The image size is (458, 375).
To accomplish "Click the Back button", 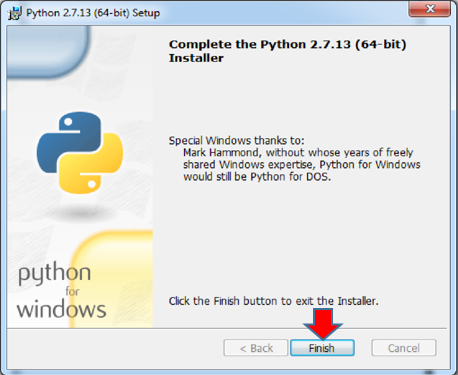I will click(x=256, y=348).
